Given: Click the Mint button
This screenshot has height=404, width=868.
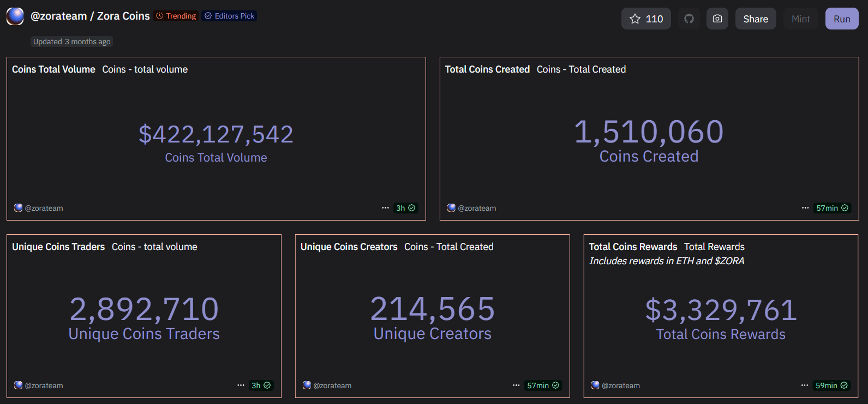Looking at the screenshot, I should [x=801, y=19].
